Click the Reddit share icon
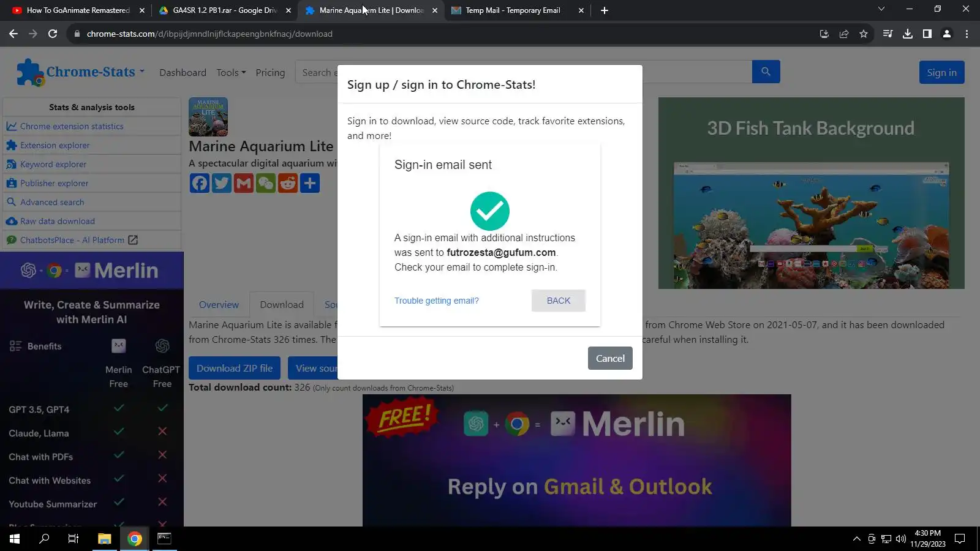 coord(288,183)
